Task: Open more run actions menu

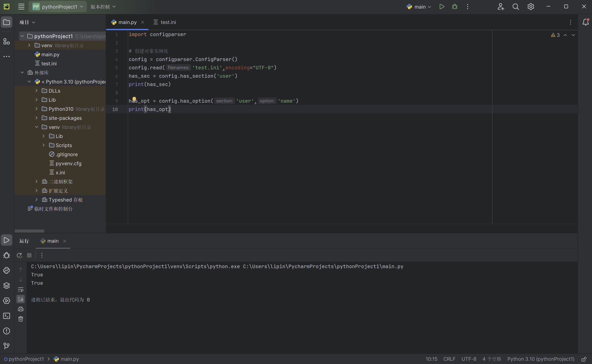Action: (x=468, y=7)
